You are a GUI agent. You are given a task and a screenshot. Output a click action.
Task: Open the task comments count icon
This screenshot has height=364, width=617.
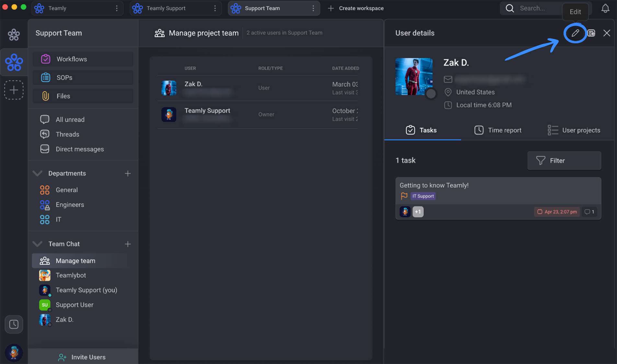click(x=589, y=212)
